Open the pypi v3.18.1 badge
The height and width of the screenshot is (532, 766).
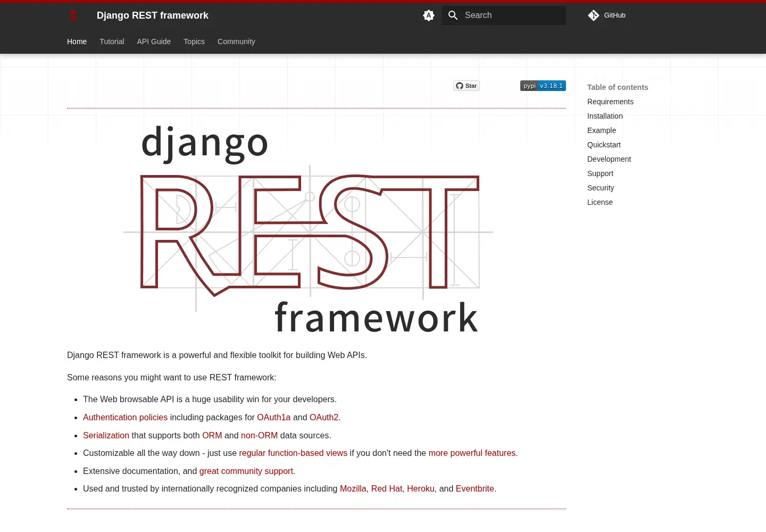tap(543, 86)
